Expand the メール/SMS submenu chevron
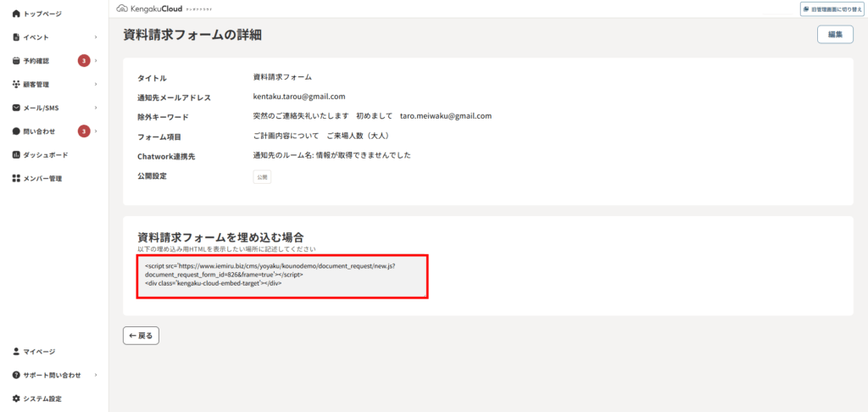This screenshot has width=868, height=412. click(96, 108)
